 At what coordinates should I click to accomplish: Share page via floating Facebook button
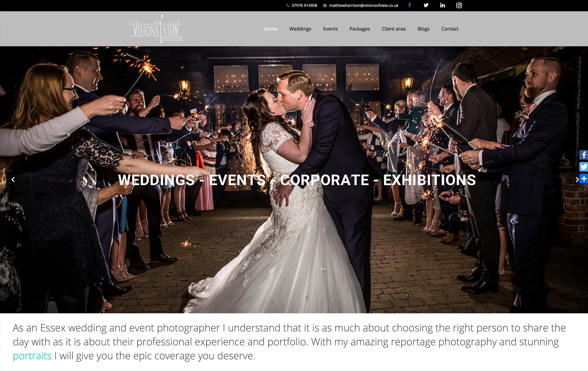coord(584,155)
